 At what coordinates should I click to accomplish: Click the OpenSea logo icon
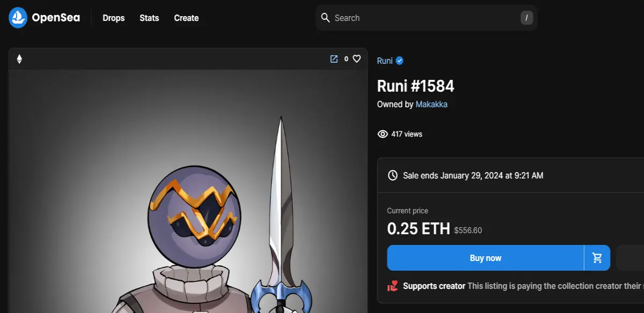tap(18, 18)
